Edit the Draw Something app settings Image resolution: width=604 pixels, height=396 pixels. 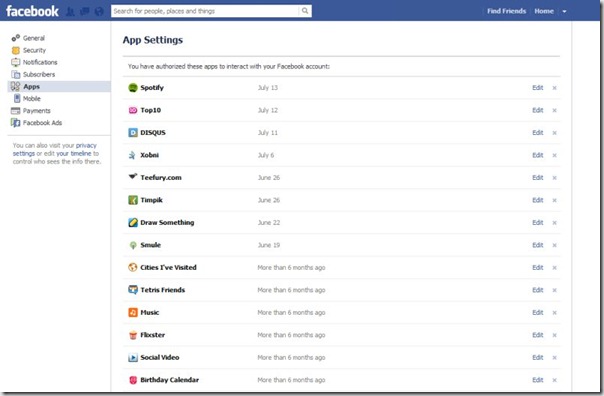coord(538,223)
